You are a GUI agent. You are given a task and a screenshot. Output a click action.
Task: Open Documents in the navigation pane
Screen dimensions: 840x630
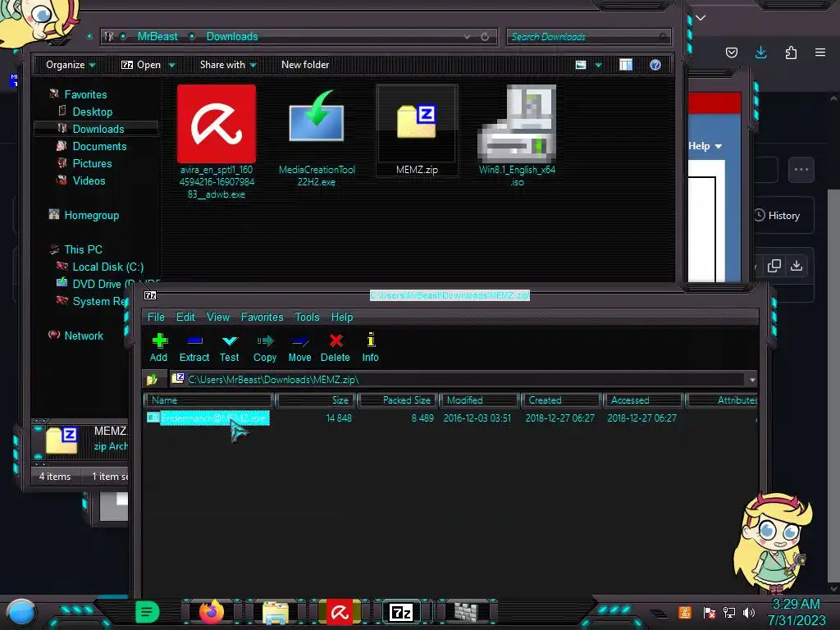[x=99, y=146]
